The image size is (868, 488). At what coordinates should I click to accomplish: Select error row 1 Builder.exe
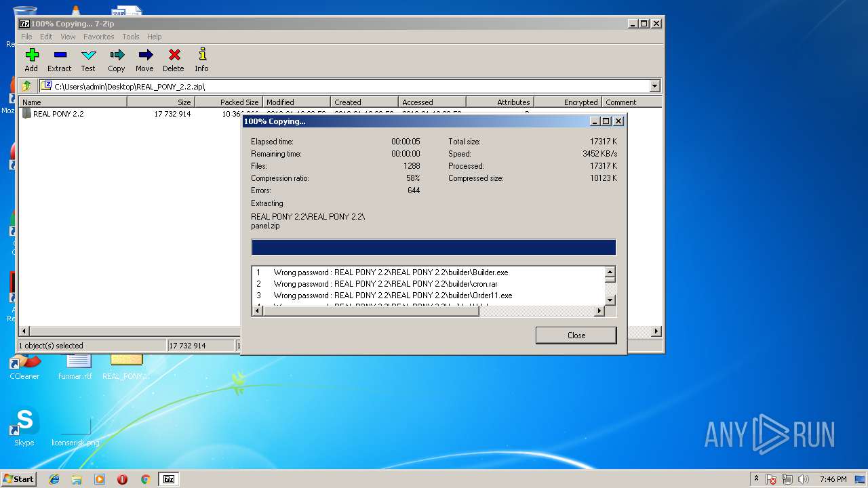[428, 272]
